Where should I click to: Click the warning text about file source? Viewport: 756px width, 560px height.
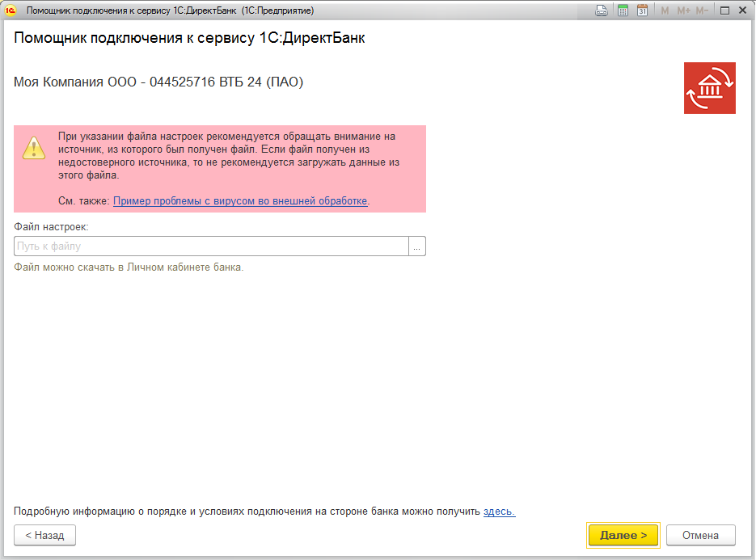tap(229, 156)
